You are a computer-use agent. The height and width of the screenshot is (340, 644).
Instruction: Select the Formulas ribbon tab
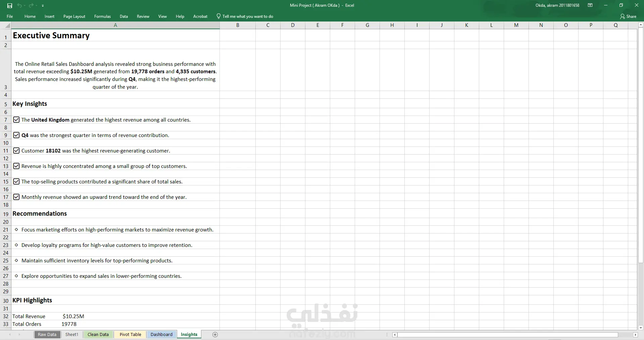tap(102, 16)
